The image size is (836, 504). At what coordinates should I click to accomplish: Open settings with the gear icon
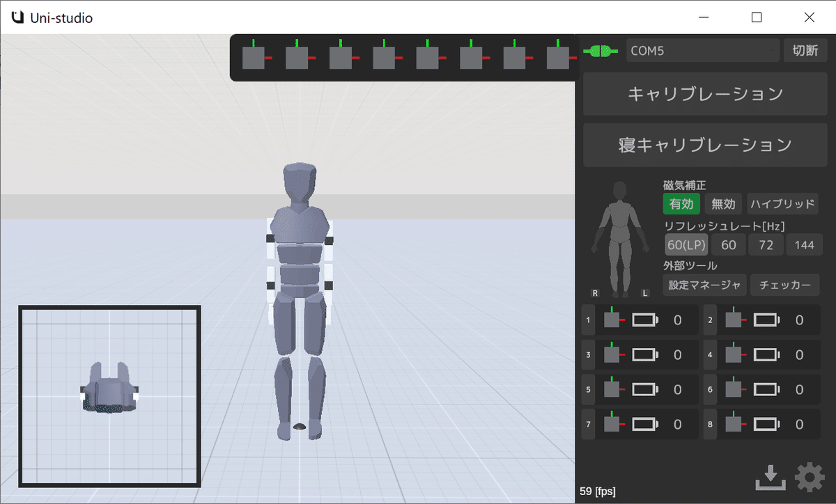(x=810, y=478)
